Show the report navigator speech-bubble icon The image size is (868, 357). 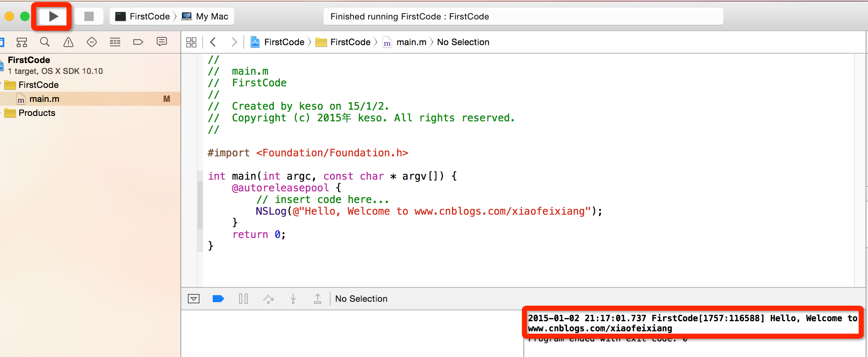[x=162, y=42]
